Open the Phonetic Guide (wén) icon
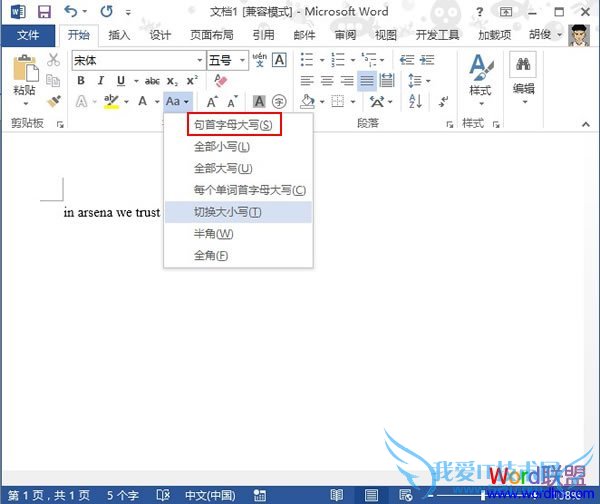600x504 pixels. click(259, 60)
